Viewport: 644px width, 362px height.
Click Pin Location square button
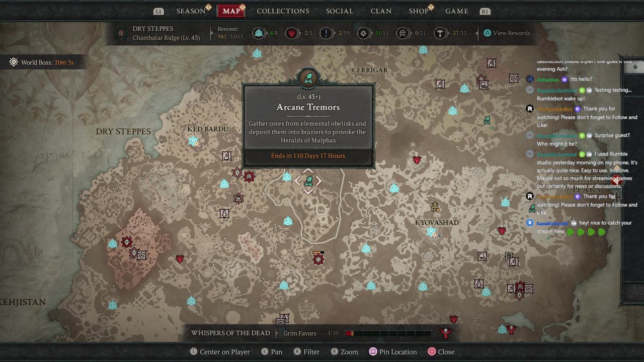tap(373, 352)
